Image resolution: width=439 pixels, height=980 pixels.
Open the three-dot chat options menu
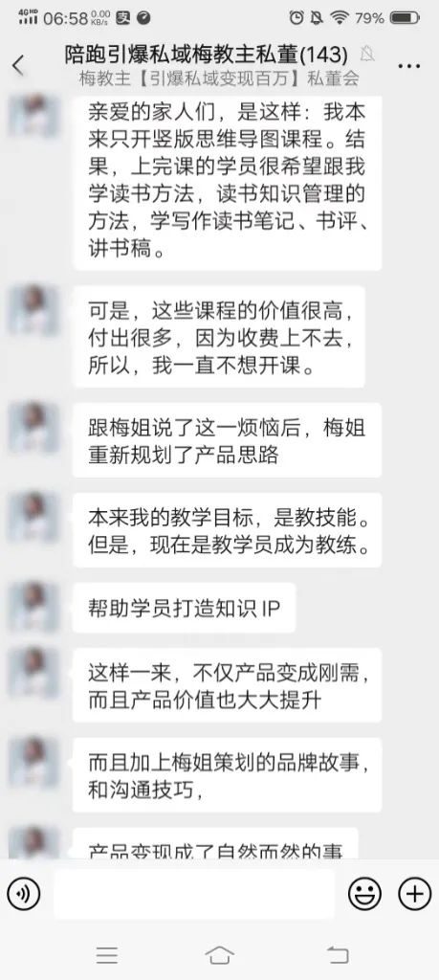[x=409, y=66]
